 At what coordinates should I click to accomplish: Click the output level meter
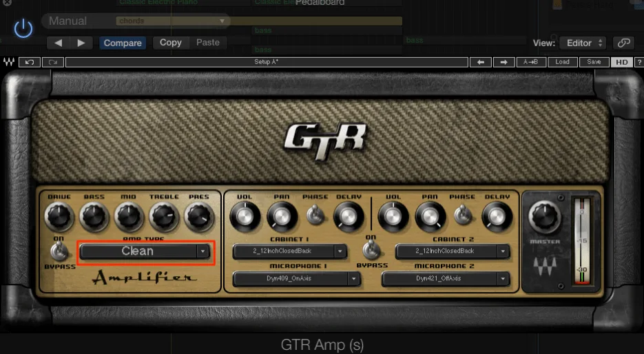coord(583,241)
